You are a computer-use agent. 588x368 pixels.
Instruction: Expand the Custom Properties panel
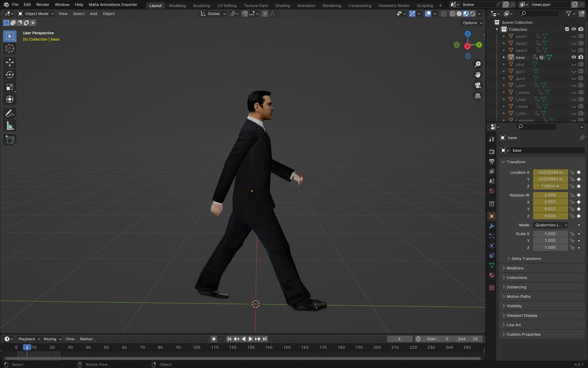[x=523, y=334]
